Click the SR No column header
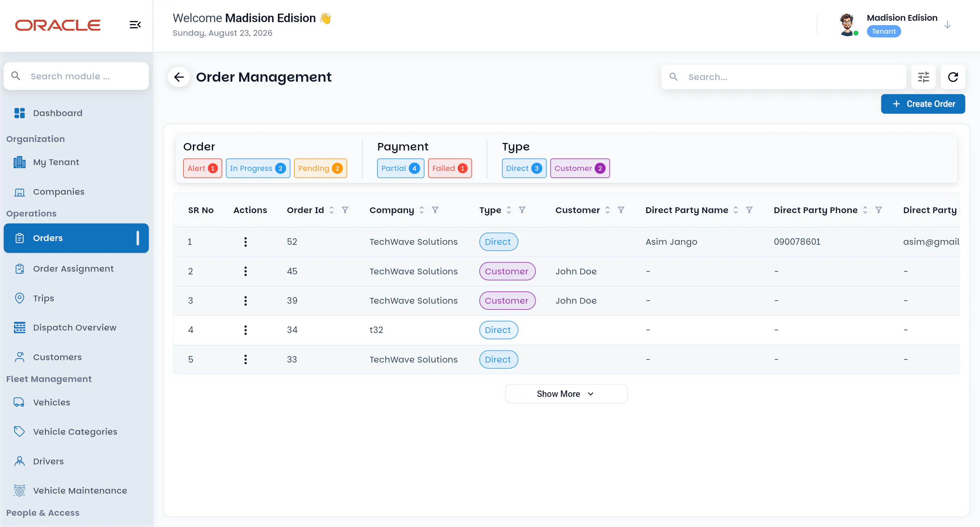 pos(200,210)
